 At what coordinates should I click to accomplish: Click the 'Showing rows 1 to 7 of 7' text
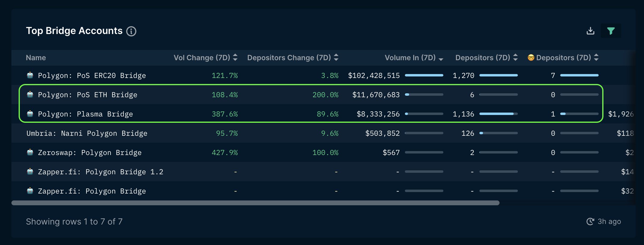pyautogui.click(x=74, y=222)
